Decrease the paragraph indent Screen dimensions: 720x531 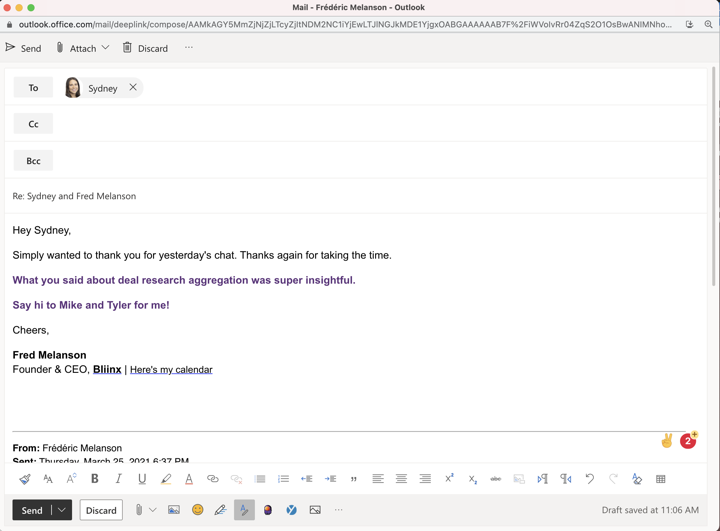(x=307, y=479)
